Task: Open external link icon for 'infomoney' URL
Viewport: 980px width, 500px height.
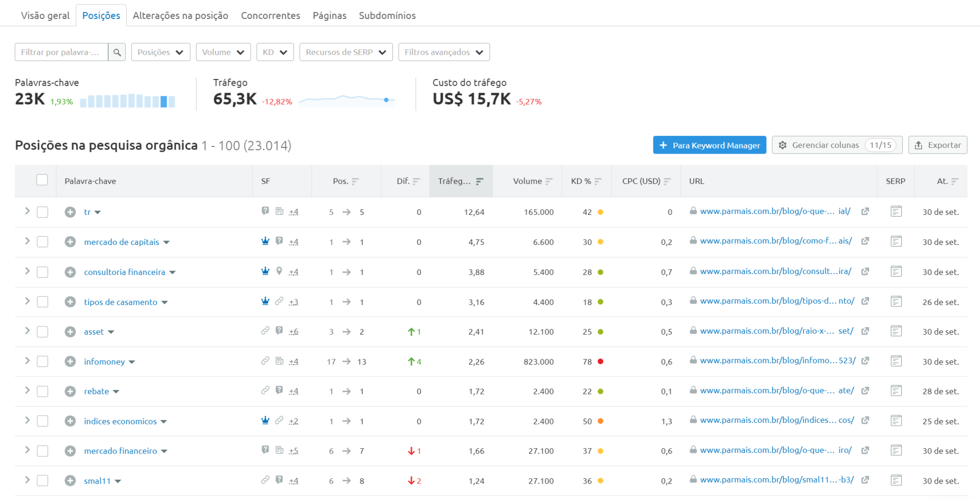Action: pyautogui.click(x=865, y=361)
